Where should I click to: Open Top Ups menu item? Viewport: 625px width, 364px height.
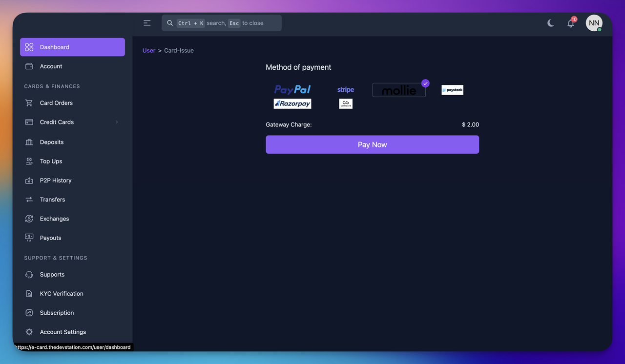tap(72, 161)
